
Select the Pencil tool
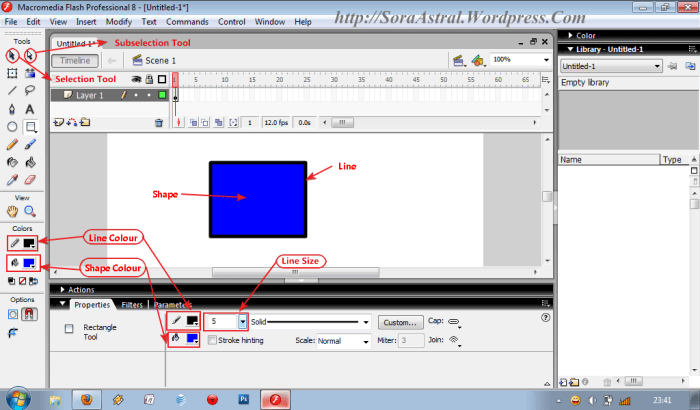coord(12,144)
